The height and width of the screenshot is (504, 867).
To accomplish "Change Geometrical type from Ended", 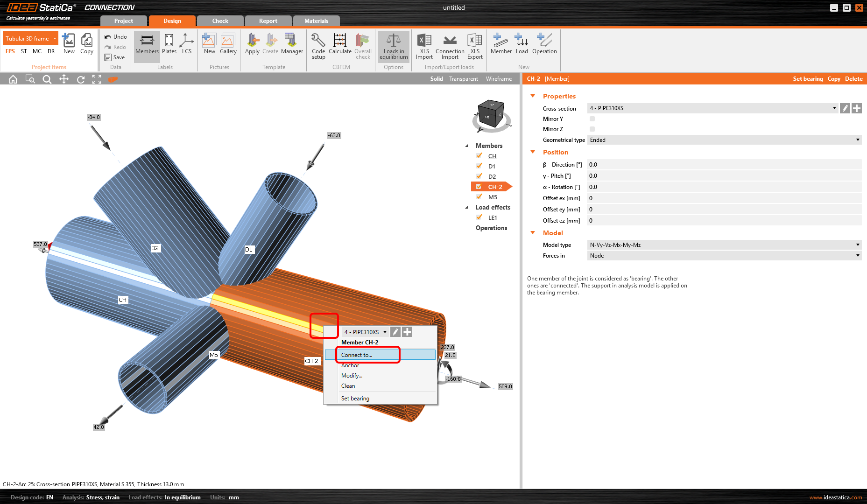I will pyautogui.click(x=857, y=140).
